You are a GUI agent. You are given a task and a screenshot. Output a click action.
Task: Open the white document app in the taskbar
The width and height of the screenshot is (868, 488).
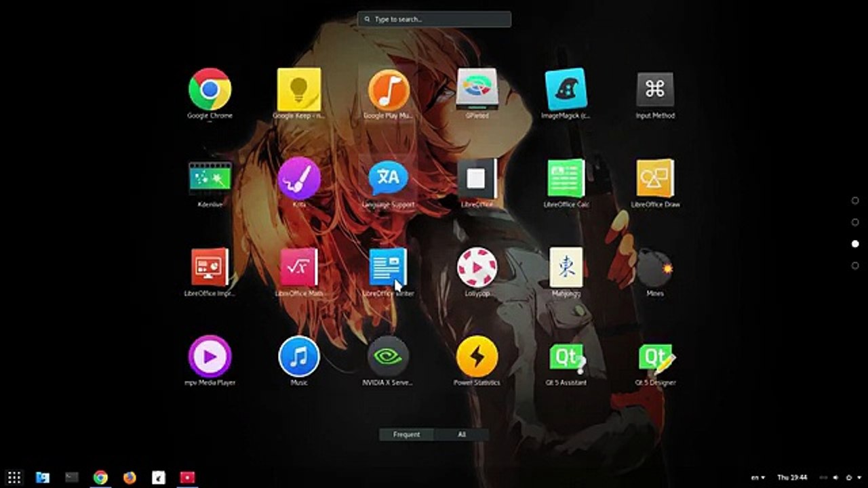tap(159, 477)
